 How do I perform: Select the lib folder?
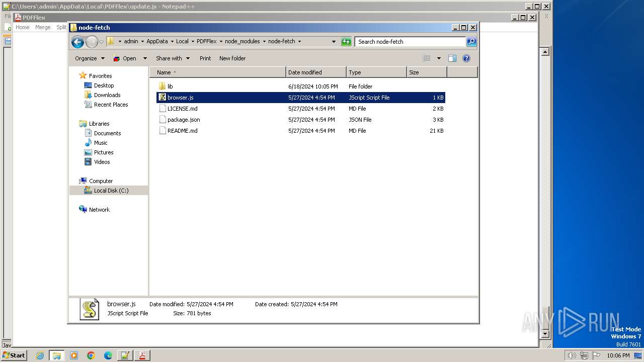pyautogui.click(x=301, y=86)
